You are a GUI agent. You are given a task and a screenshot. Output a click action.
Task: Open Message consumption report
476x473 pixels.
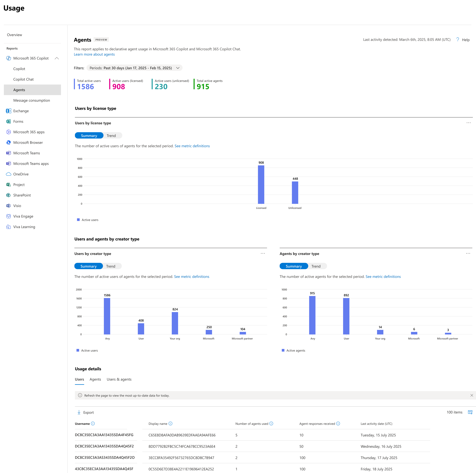pos(31,100)
